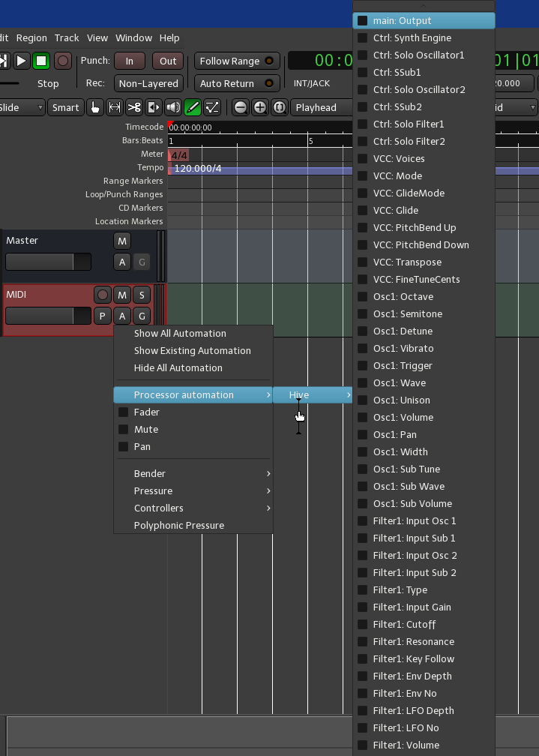Choose Show All Automation
Screen dimensions: 539x756
point(180,334)
